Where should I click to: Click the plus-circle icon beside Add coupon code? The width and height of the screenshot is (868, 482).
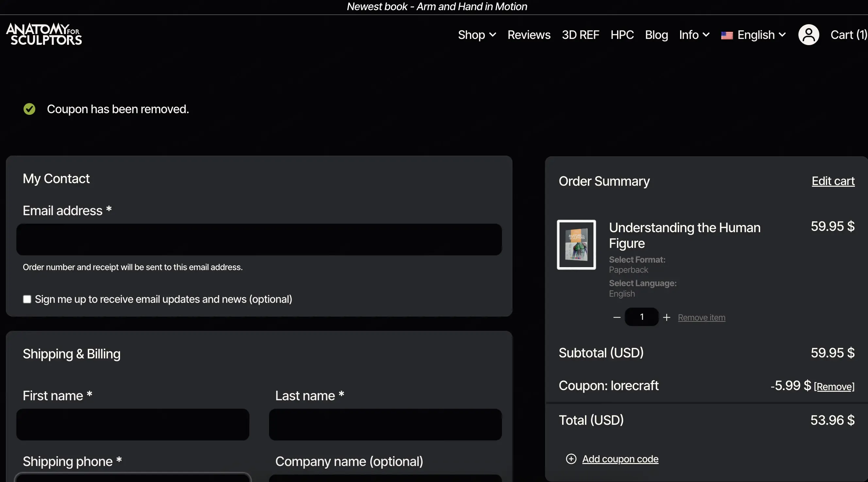(x=571, y=459)
